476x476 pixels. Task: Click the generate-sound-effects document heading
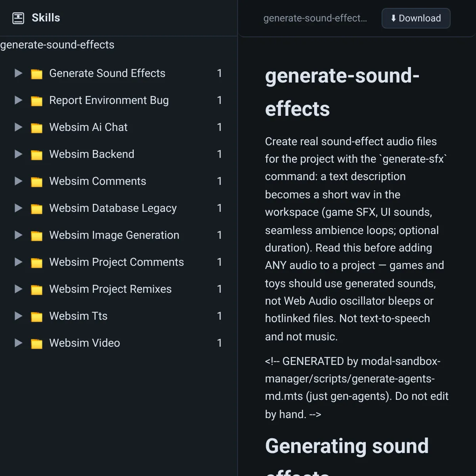click(342, 92)
